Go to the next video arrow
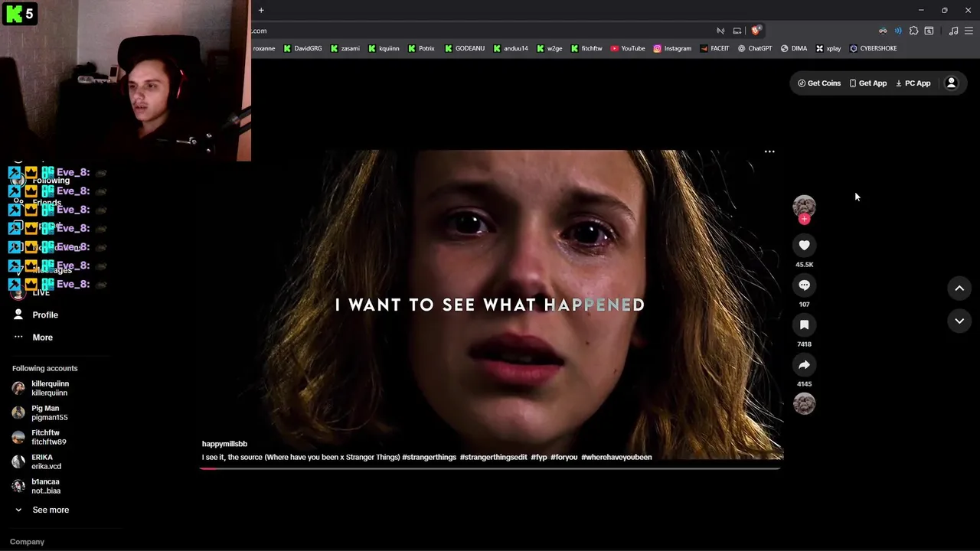 pos(959,321)
